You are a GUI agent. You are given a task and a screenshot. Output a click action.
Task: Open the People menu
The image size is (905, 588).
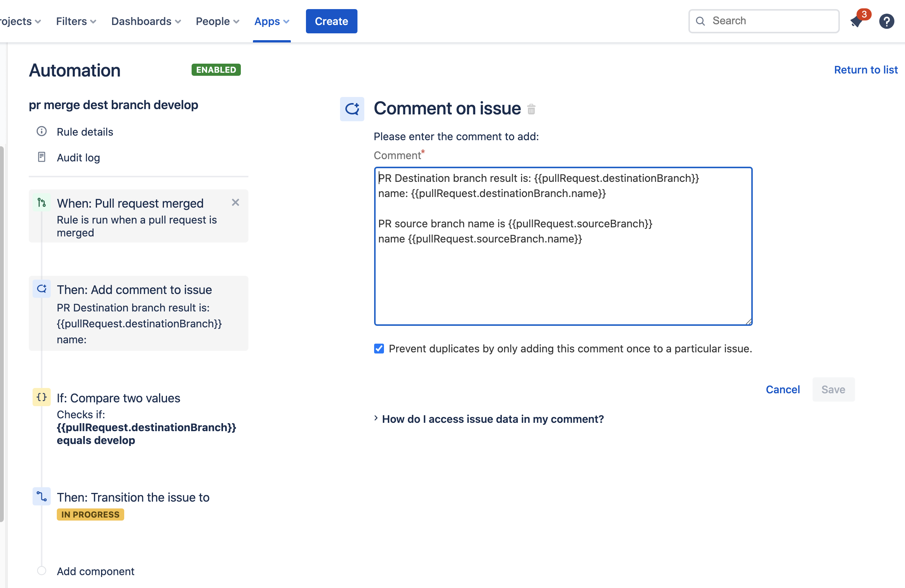[217, 21]
